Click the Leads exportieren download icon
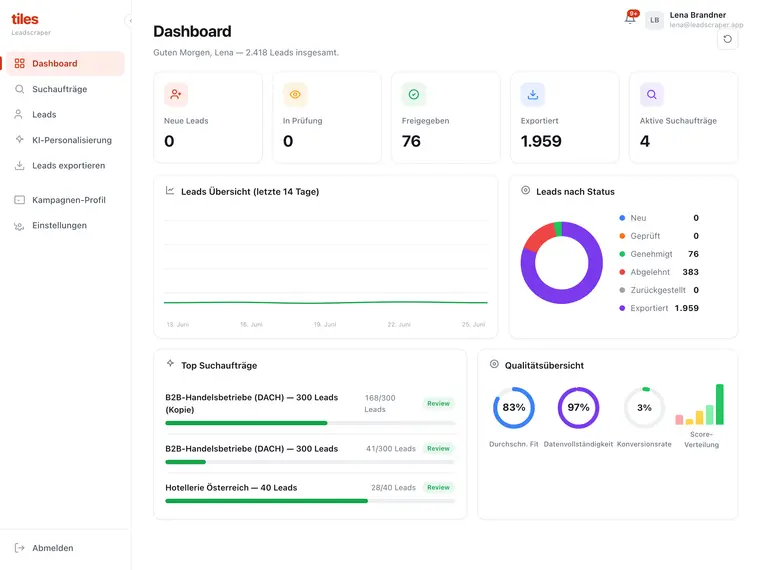 click(x=19, y=166)
